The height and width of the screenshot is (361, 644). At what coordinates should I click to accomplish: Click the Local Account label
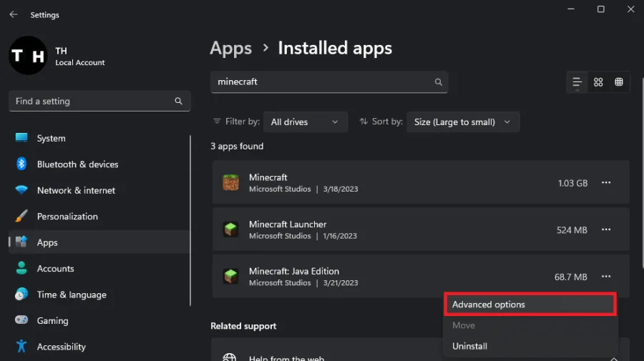tap(80, 62)
